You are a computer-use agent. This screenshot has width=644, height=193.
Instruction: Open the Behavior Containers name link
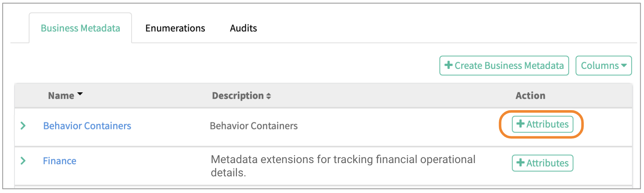(x=87, y=126)
